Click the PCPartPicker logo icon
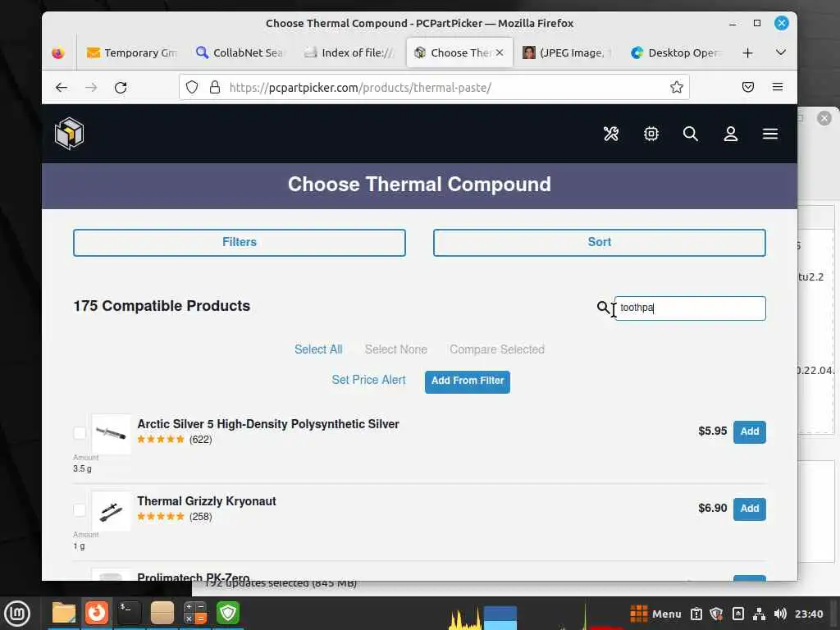This screenshot has height=630, width=840. point(69,134)
